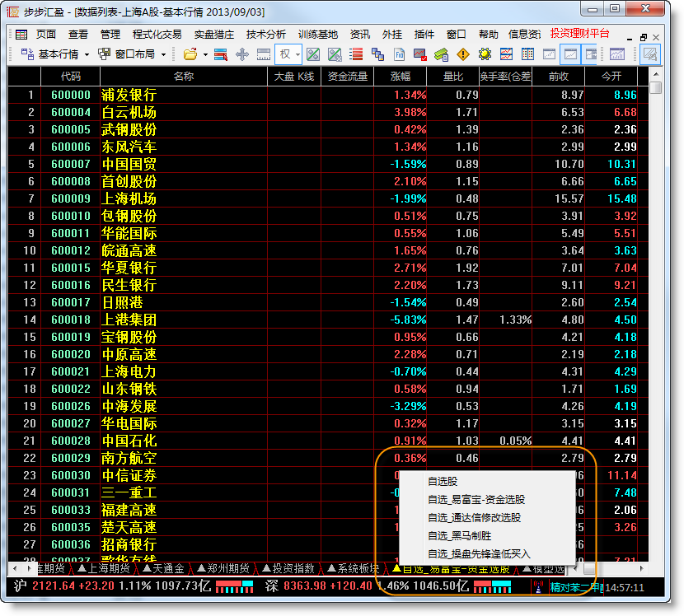Expand the 窗口布局 dropdown arrow
The height and width of the screenshot is (616, 684).
[x=164, y=55]
